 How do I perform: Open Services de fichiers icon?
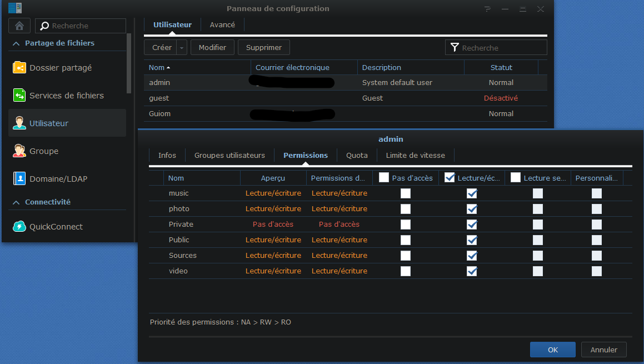19,96
